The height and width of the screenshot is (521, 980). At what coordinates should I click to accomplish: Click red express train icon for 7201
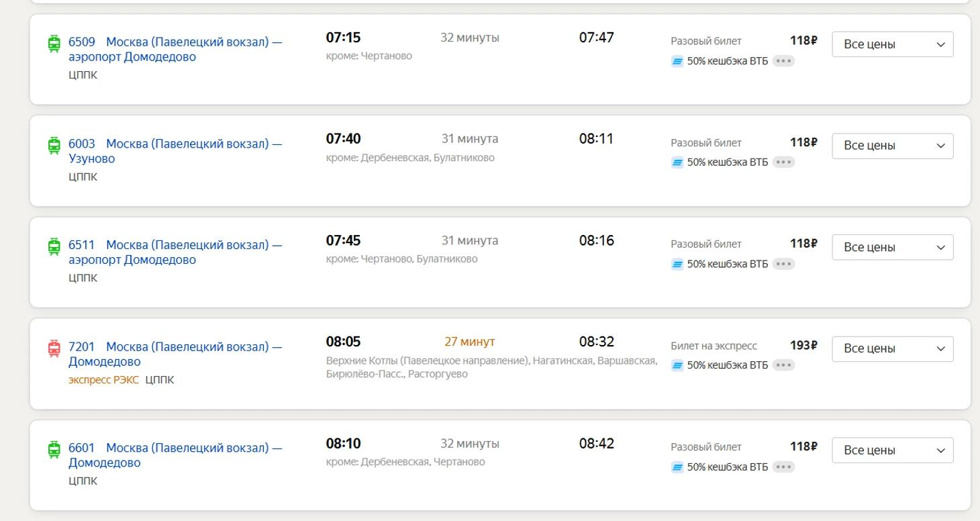54,348
